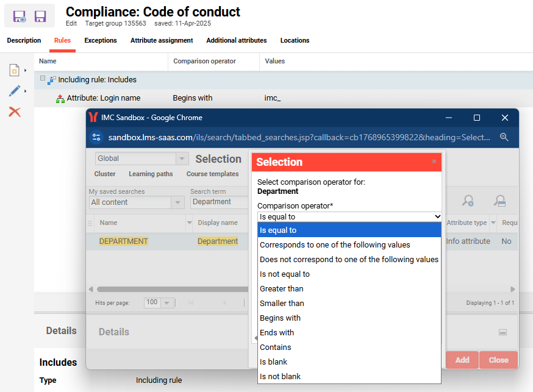
Task: Click the purple save disk icon
Action: tap(40, 16)
